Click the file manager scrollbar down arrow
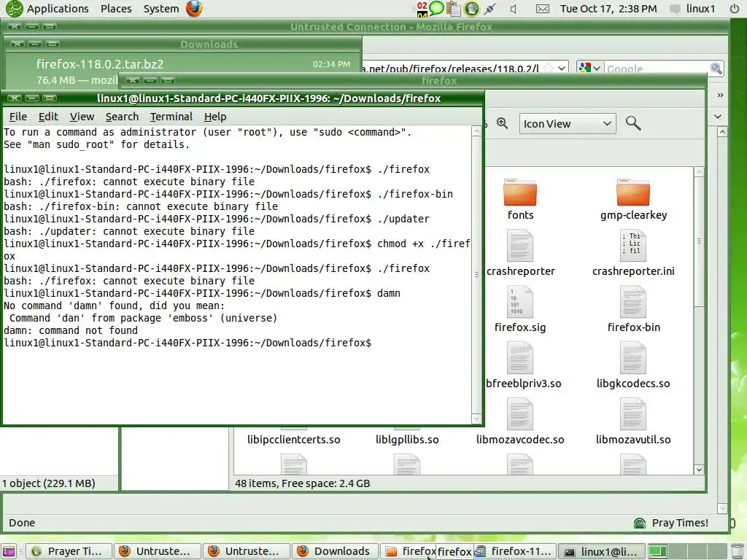This screenshot has width=747, height=560. coord(699,470)
